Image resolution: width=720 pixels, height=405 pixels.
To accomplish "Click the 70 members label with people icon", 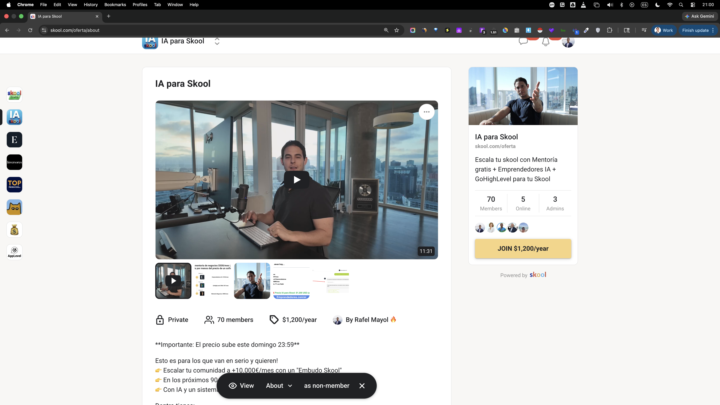I will tap(229, 320).
